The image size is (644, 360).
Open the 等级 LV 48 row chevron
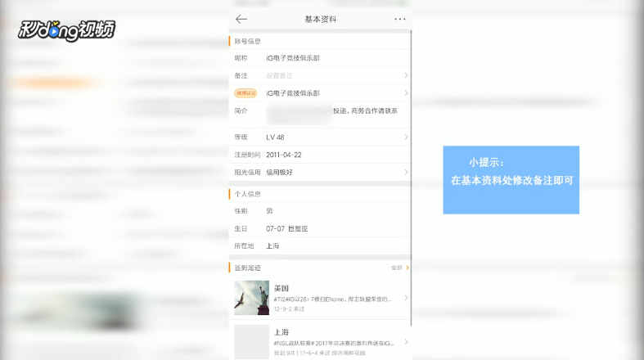[x=406, y=137]
